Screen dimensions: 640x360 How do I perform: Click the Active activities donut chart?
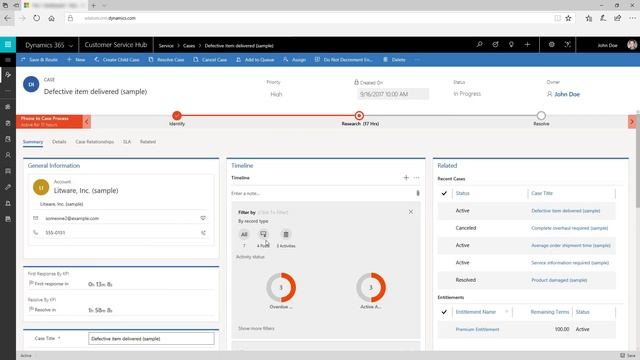(371, 287)
